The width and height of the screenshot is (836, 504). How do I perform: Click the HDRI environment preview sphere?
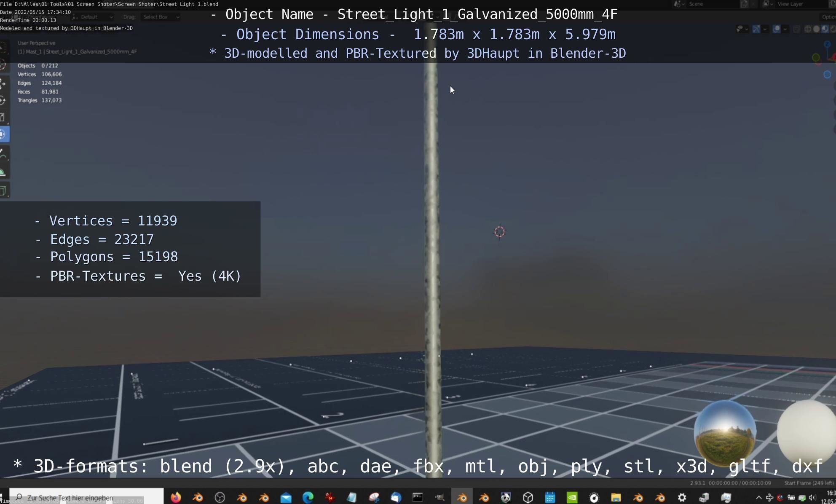(725, 432)
